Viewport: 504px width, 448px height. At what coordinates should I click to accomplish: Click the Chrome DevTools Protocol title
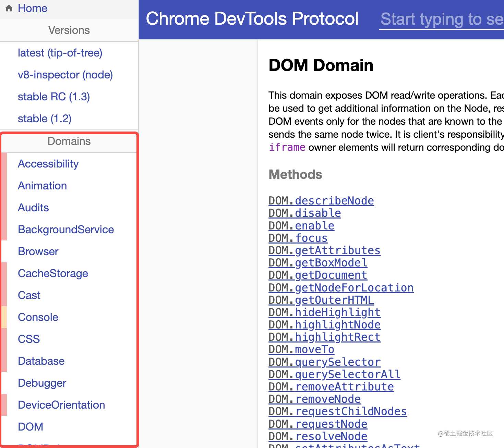point(252,18)
